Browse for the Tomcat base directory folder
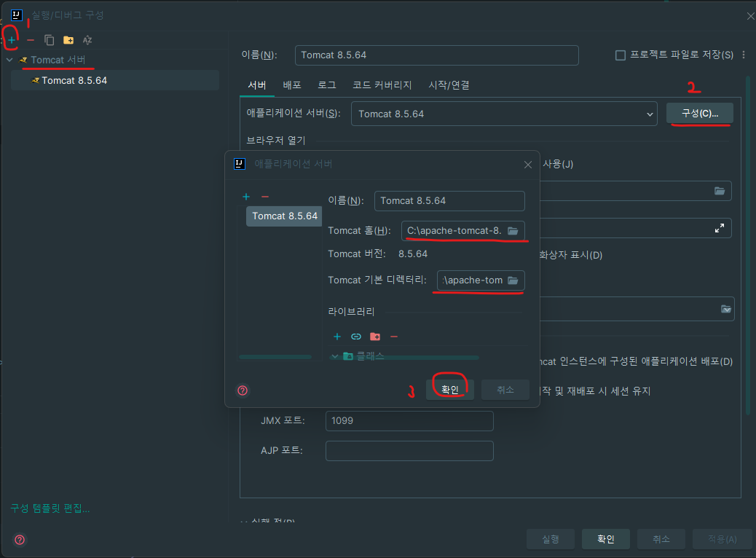The height and width of the screenshot is (558, 756). point(513,280)
